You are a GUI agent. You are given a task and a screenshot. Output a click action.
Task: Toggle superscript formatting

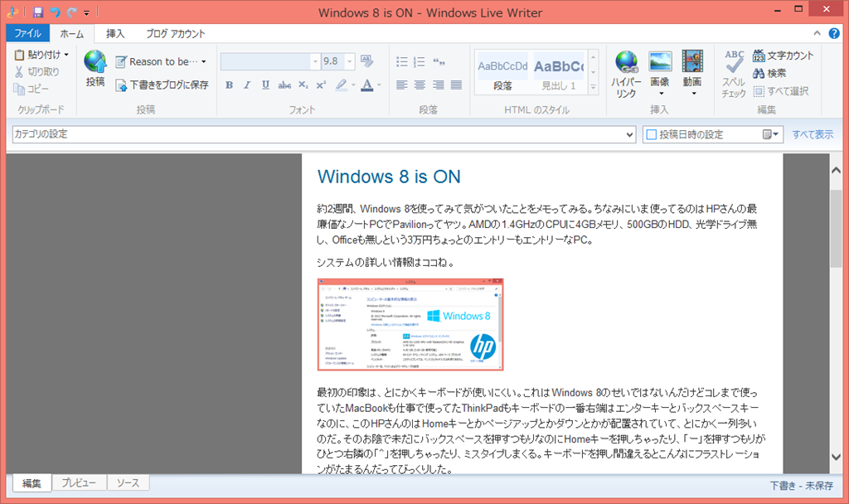(321, 85)
